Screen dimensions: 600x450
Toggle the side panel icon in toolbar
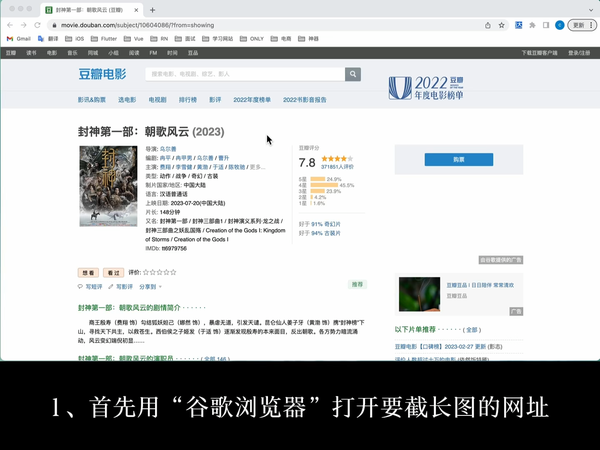(x=546, y=25)
